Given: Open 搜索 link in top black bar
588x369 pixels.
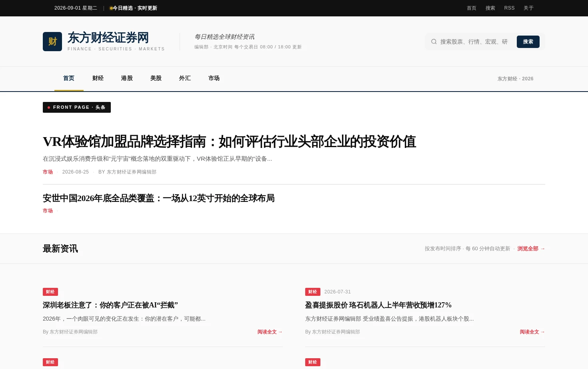Looking at the screenshot, I should click(490, 8).
